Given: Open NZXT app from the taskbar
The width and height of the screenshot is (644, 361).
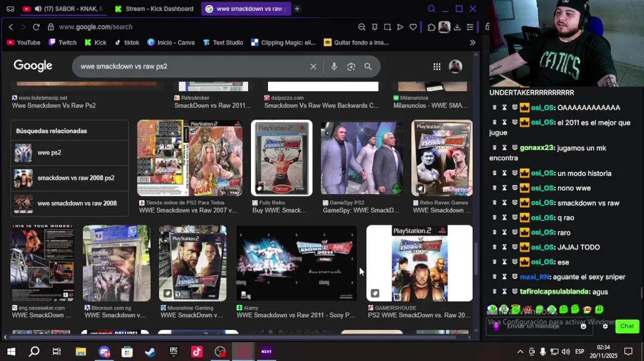Looking at the screenshot, I should [267, 351].
